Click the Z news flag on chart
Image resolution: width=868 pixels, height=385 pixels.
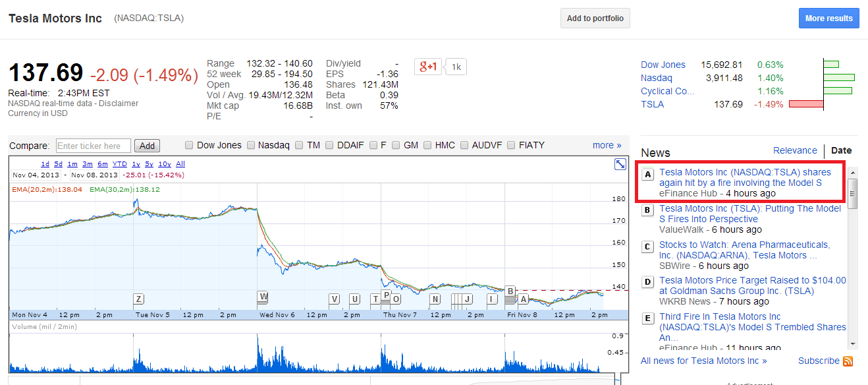(x=138, y=299)
